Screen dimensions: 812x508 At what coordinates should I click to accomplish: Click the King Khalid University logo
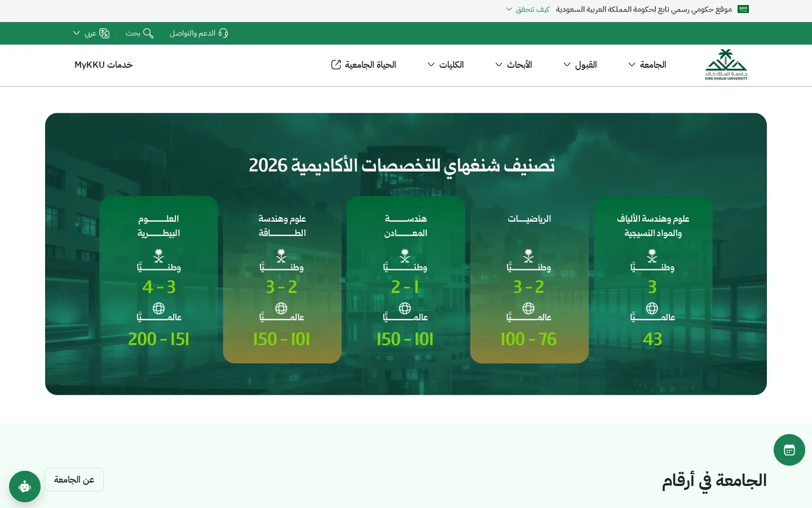726,64
